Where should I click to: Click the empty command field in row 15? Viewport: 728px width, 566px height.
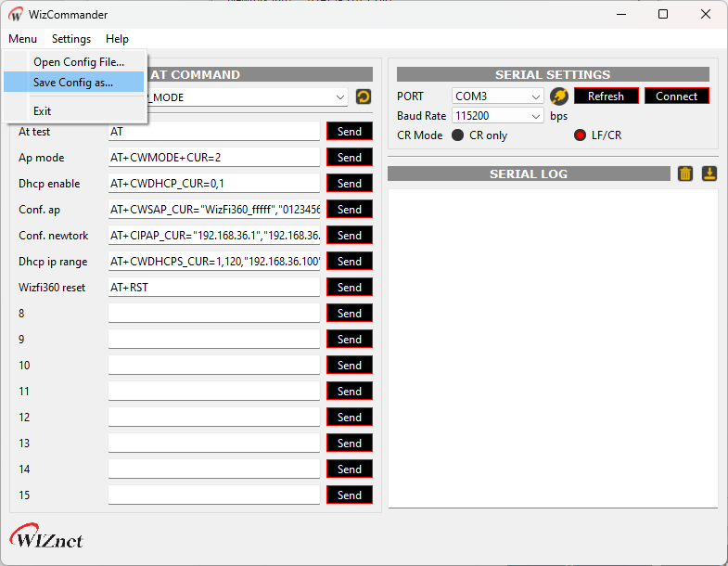[x=214, y=495]
